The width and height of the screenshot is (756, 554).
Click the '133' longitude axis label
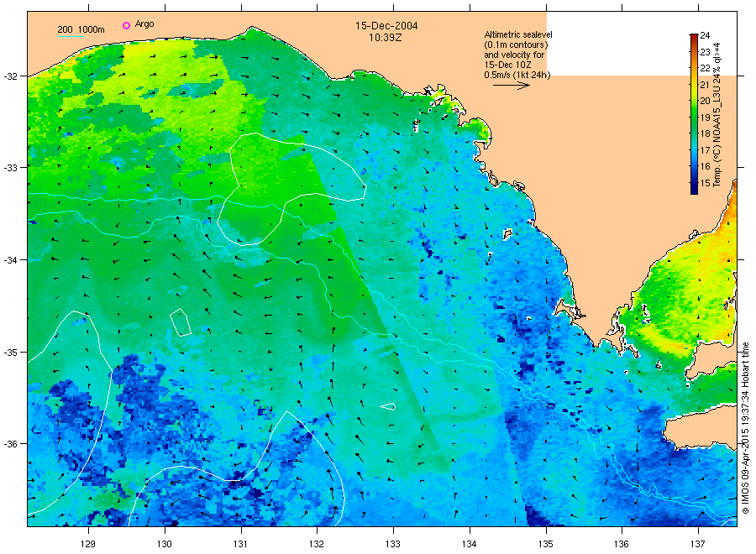point(393,544)
